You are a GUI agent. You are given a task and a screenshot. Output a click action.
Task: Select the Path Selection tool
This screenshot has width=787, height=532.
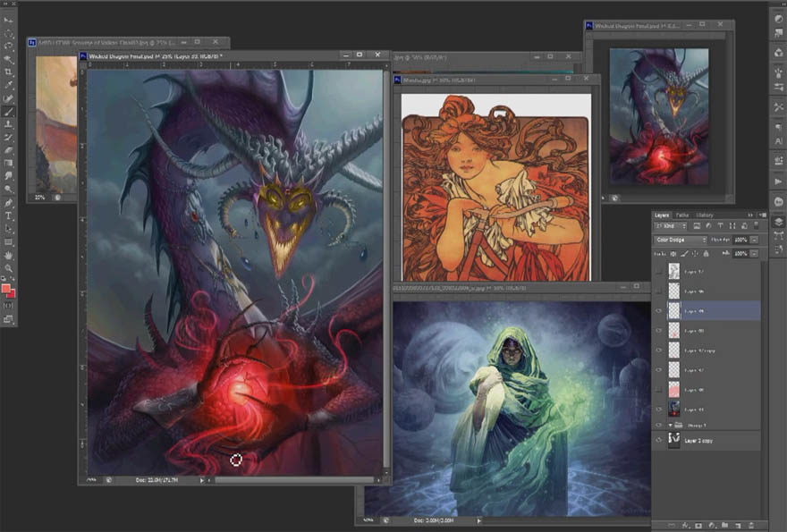[x=9, y=229]
